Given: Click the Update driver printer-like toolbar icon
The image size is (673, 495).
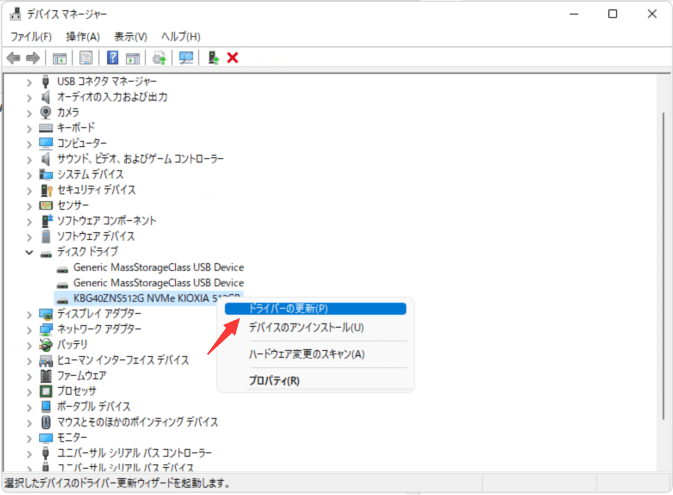Looking at the screenshot, I should point(160,58).
